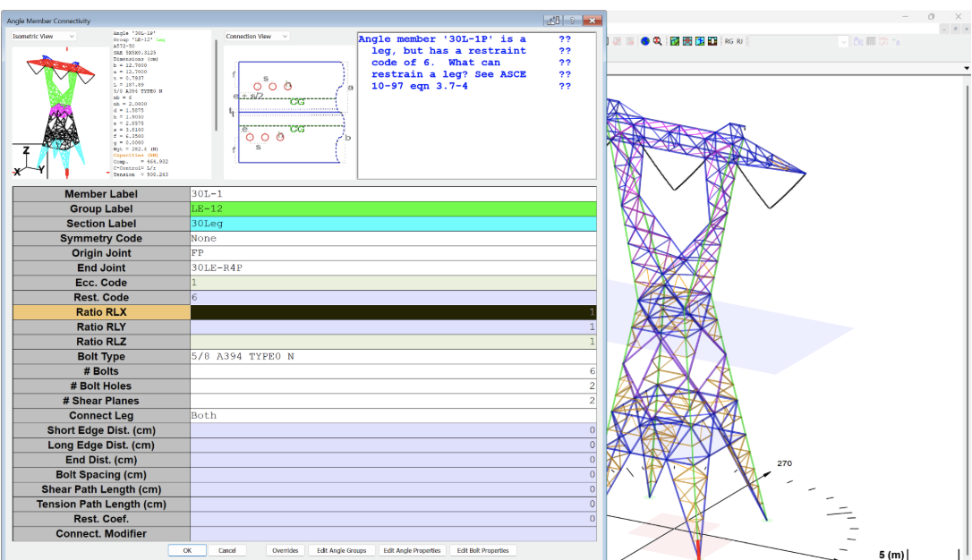Click the grayed add-text A toolbar icon
Viewport: 972px width, 560px height.
(896, 42)
